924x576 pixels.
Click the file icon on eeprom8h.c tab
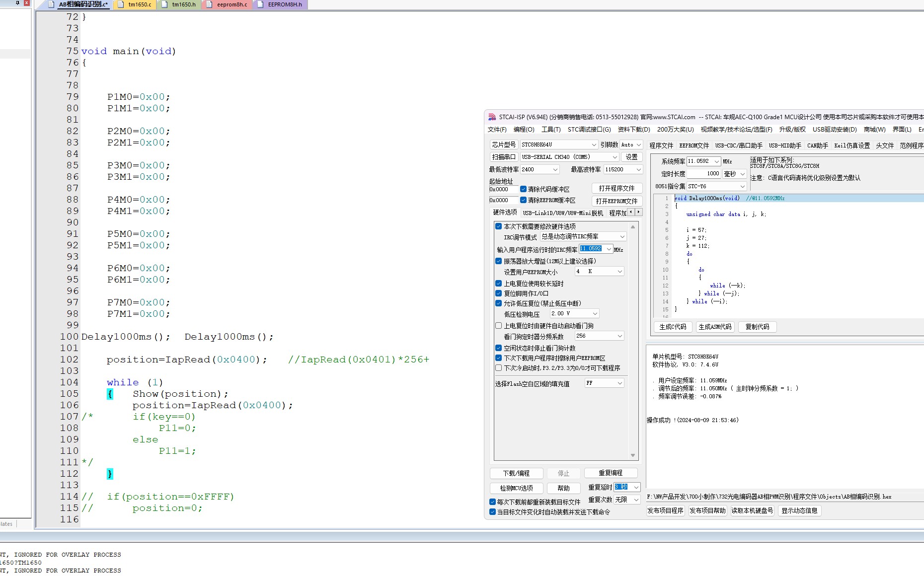tap(209, 4)
